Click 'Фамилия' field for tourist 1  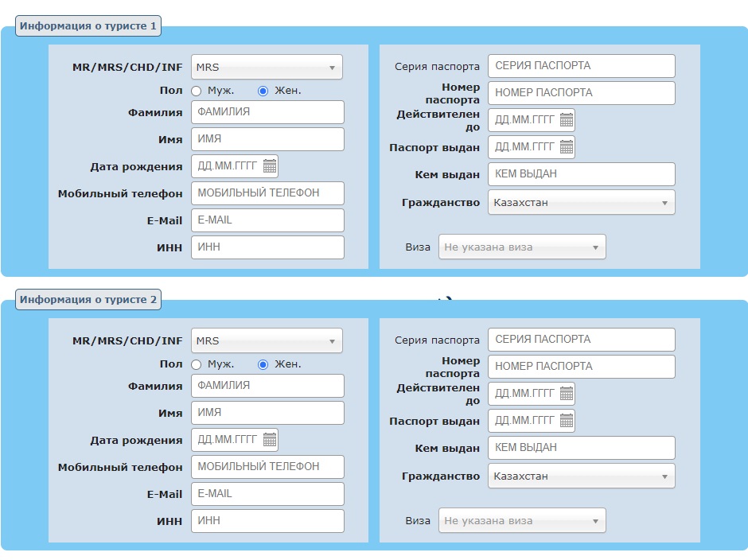(x=267, y=112)
